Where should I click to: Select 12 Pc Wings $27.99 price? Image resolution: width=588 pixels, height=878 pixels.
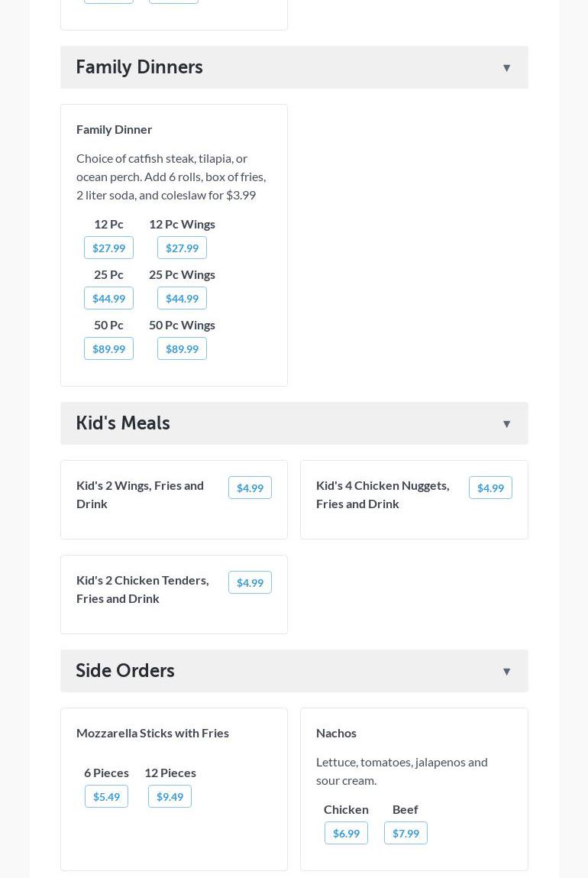coord(182,248)
